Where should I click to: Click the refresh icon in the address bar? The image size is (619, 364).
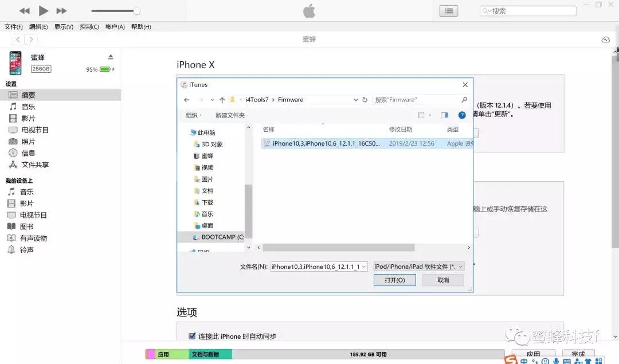pos(365,99)
